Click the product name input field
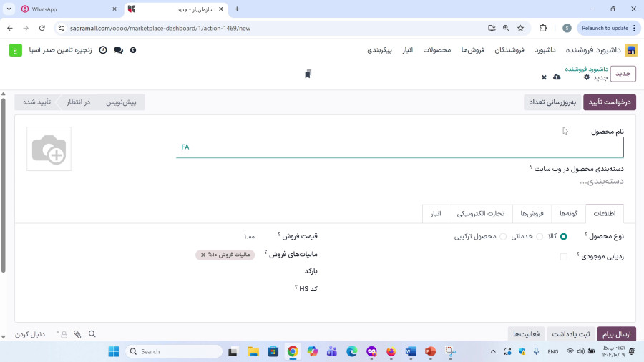The image size is (644, 362). [x=401, y=147]
